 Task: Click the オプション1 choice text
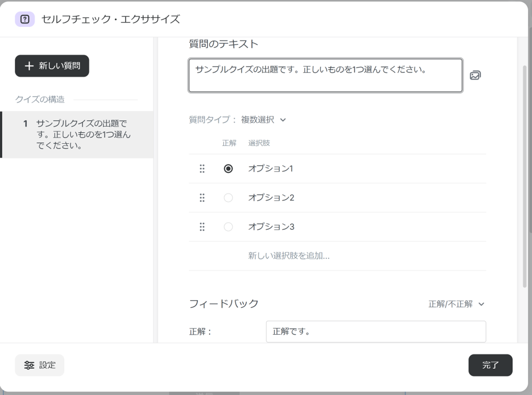pyautogui.click(x=270, y=169)
